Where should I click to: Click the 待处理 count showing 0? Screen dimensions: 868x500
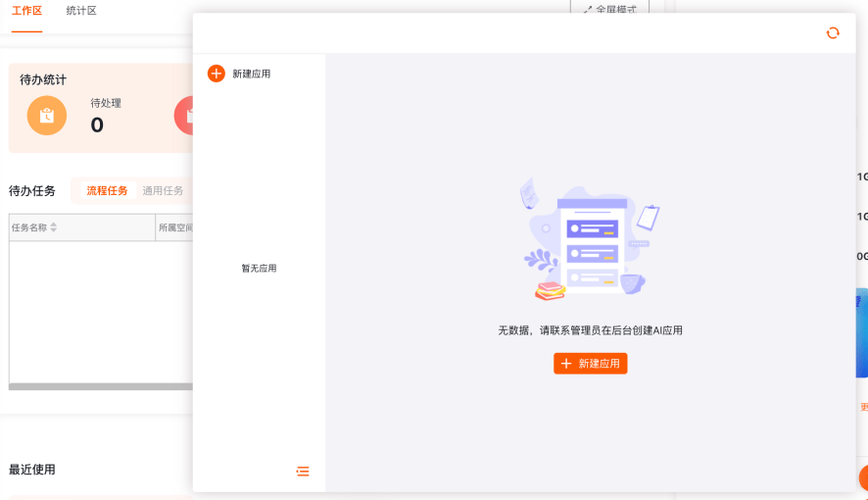click(97, 125)
